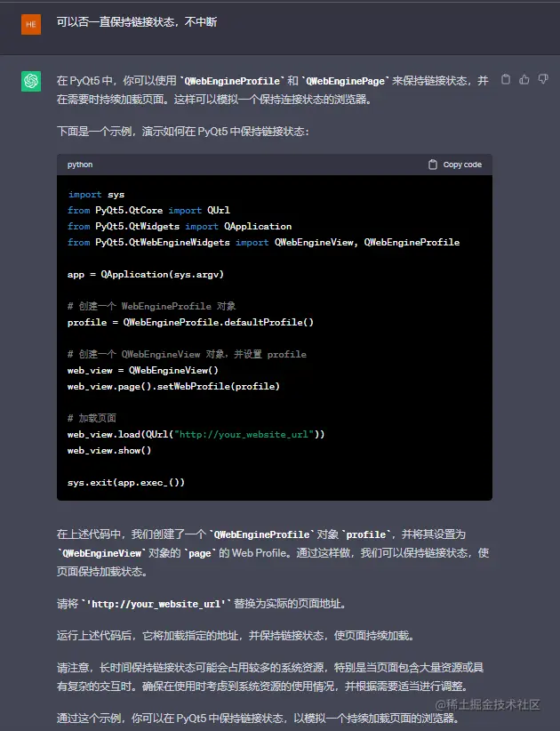Click the comment about creating QWebEngineView object

(187, 354)
